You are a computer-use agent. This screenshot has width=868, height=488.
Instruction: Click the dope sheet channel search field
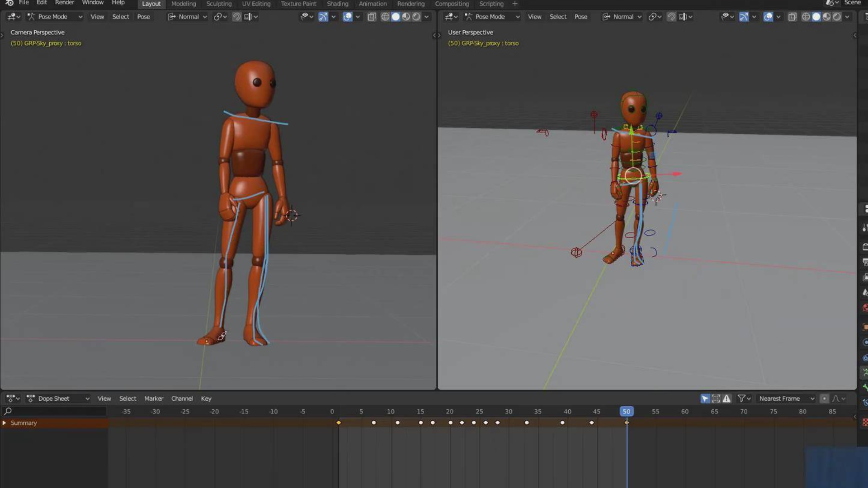click(54, 411)
